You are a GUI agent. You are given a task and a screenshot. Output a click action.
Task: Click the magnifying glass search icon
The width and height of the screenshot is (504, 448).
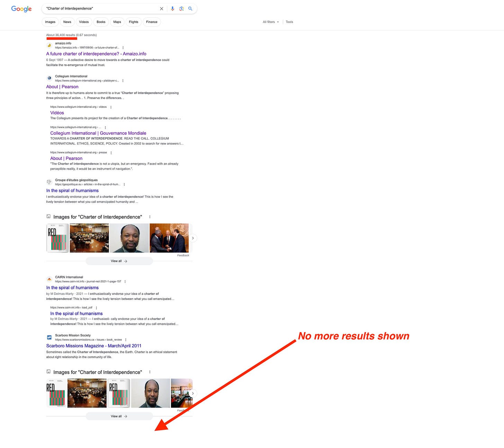pos(190,9)
